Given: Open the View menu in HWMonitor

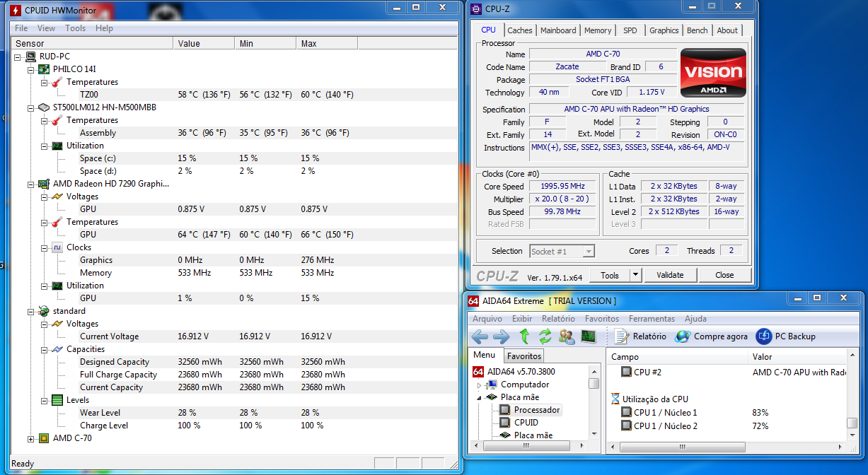Looking at the screenshot, I should (46, 28).
